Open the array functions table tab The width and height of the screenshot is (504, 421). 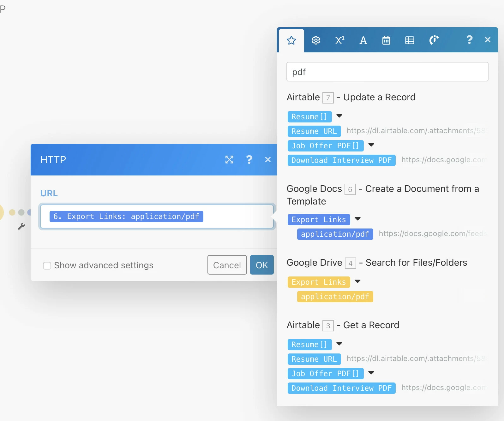tap(410, 40)
